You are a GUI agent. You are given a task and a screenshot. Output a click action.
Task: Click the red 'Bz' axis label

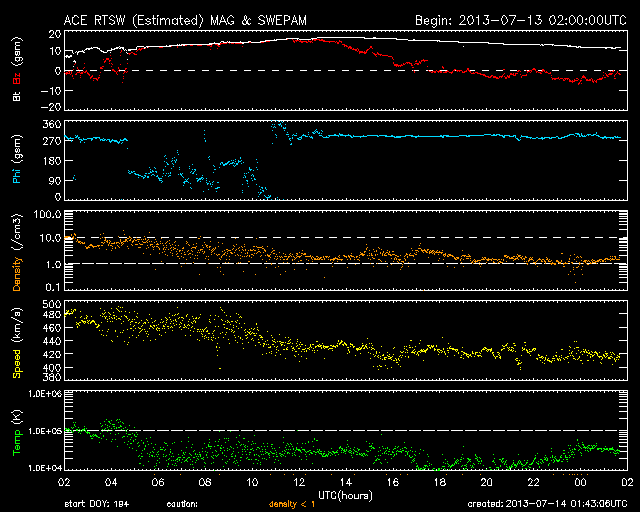17,79
